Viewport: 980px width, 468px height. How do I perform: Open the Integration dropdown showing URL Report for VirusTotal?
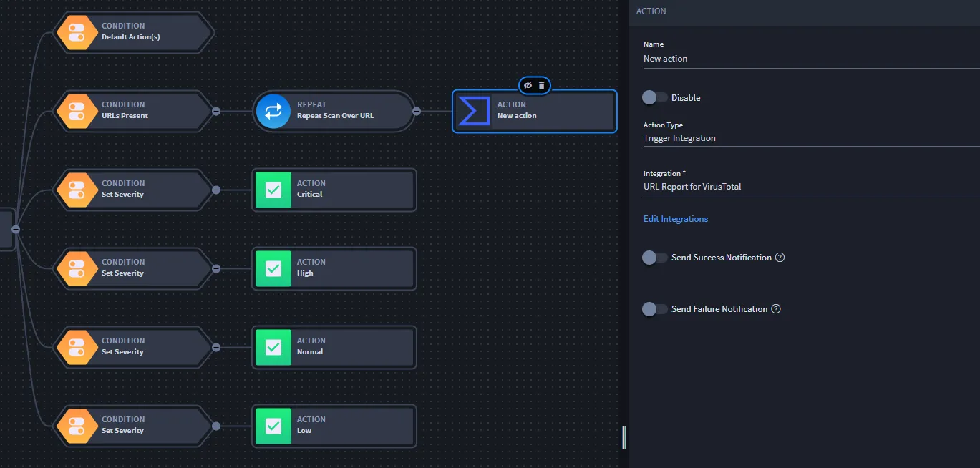[x=812, y=187]
